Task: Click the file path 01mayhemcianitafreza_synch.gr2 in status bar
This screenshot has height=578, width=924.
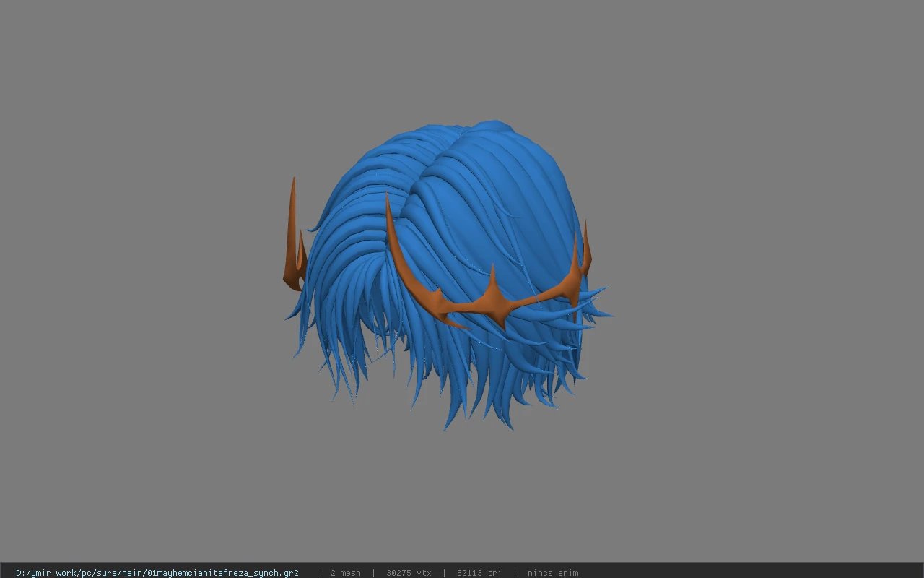Action: pyautogui.click(x=157, y=573)
